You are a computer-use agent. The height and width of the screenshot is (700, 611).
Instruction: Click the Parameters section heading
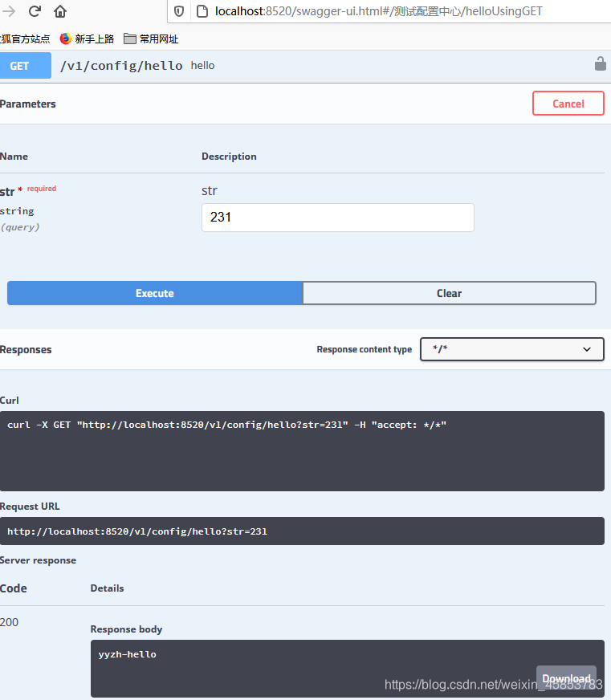(x=27, y=104)
